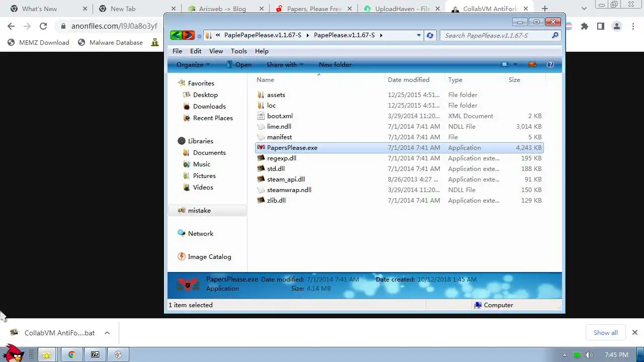
Task: Select the loc folder icon
Action: (x=261, y=105)
